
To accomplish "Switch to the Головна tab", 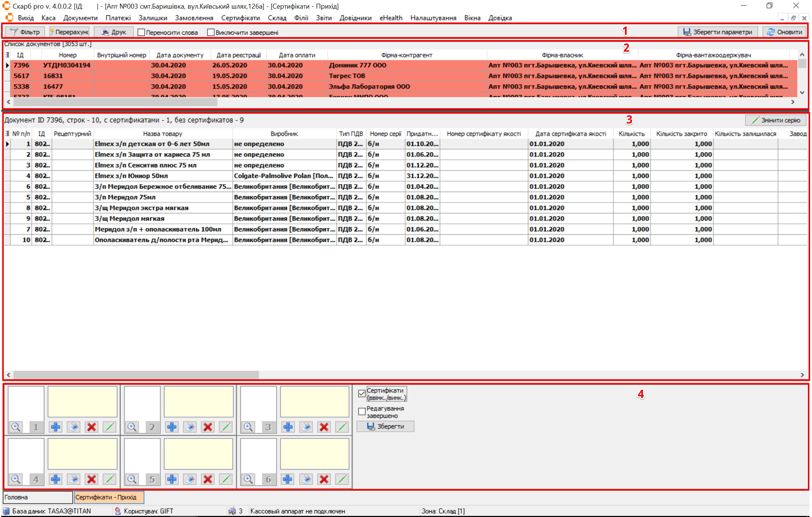I will click(37, 497).
